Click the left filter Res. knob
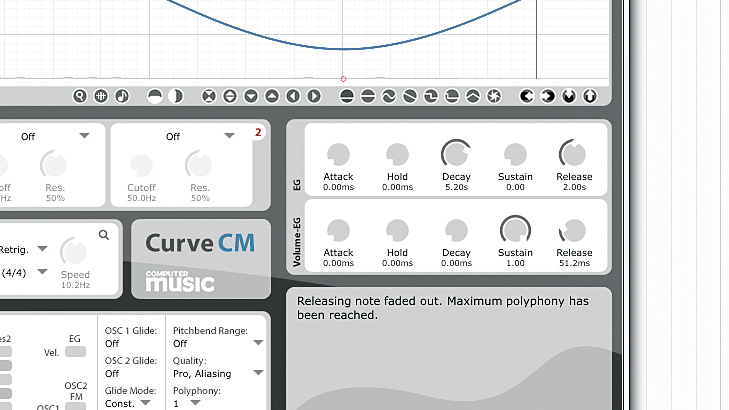The height and width of the screenshot is (410, 729). (53, 165)
